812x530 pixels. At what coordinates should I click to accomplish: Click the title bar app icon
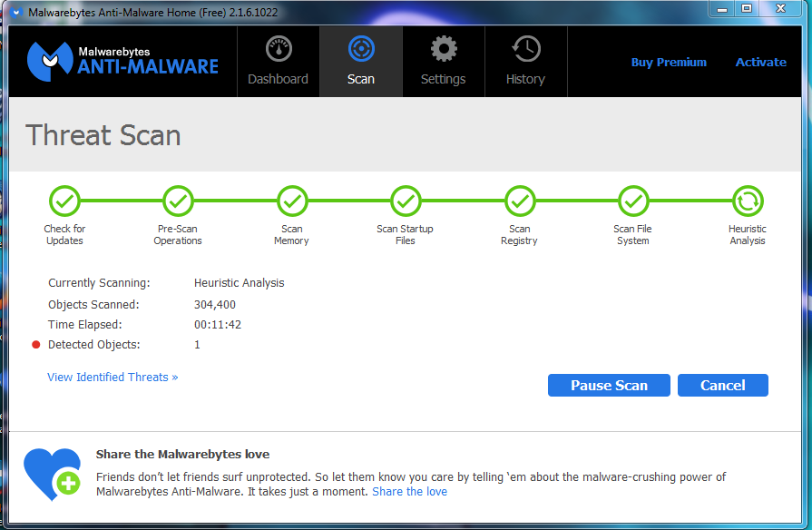[x=16, y=12]
